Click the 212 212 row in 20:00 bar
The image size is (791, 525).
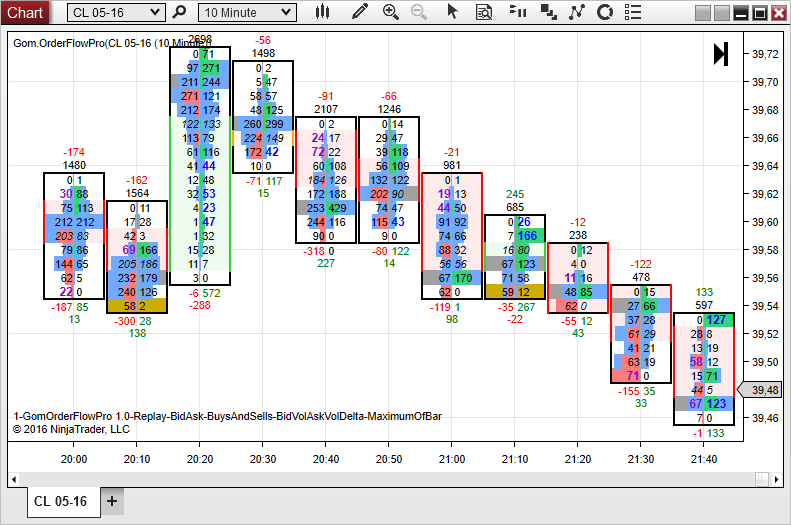(74, 222)
